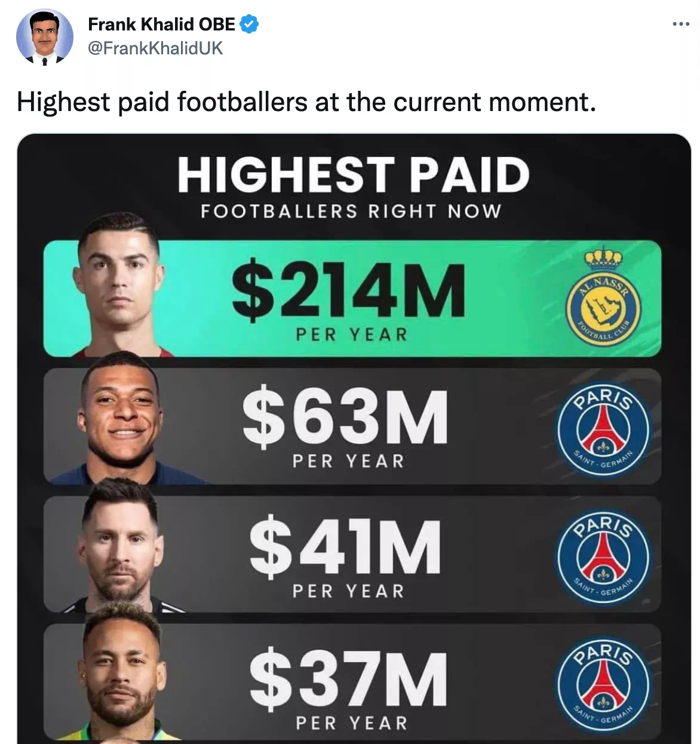Viewport: 700px width, 744px height.
Task: Open the Frank Khalid OBE profile name
Action: pyautogui.click(x=161, y=24)
